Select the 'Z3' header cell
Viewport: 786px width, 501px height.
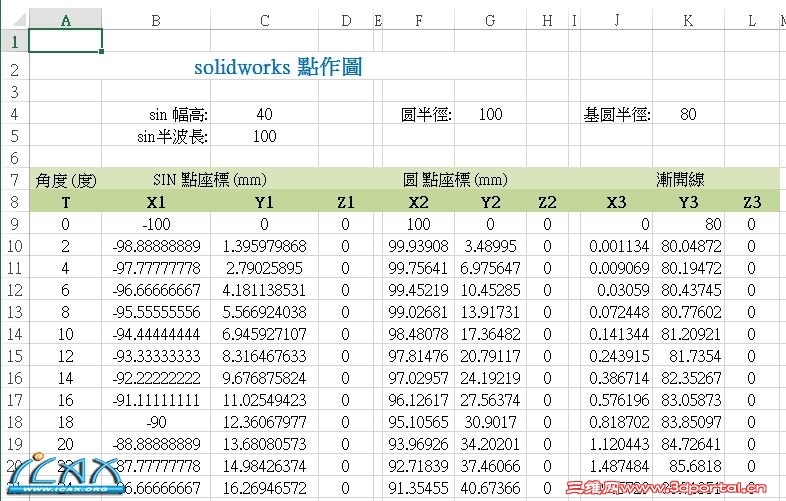(x=752, y=202)
